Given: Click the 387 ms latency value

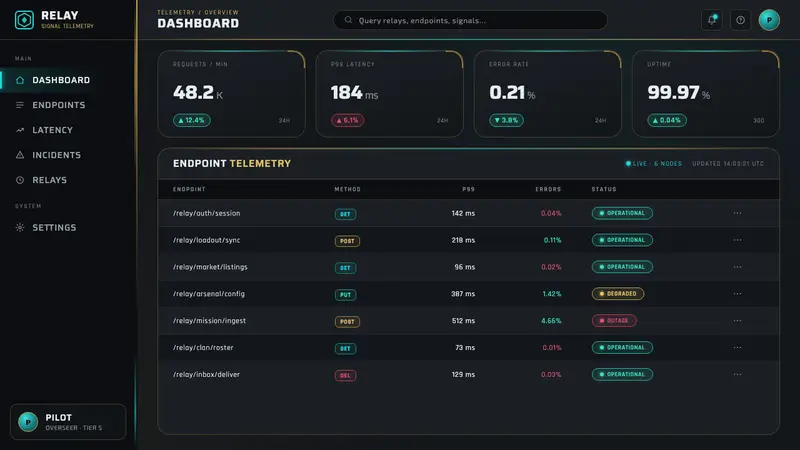Looking at the screenshot, I should tap(463, 294).
